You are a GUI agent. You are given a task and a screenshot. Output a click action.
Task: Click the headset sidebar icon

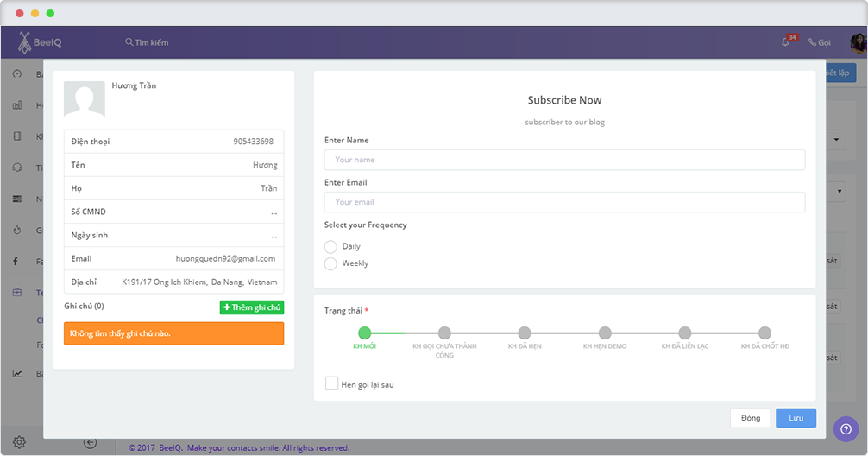pyautogui.click(x=16, y=168)
